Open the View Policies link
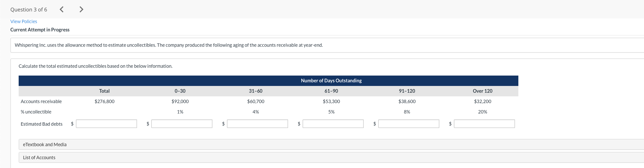The width and height of the screenshot is (644, 168). pos(24,22)
